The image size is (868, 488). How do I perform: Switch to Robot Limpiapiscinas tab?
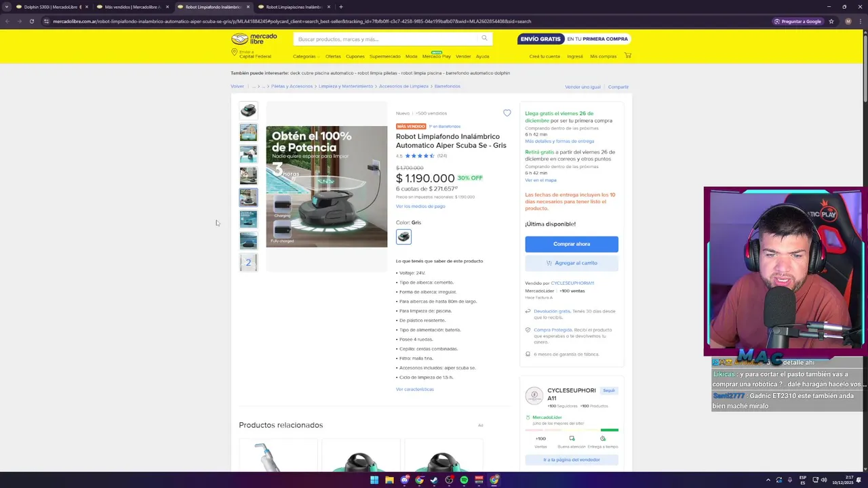294,7
